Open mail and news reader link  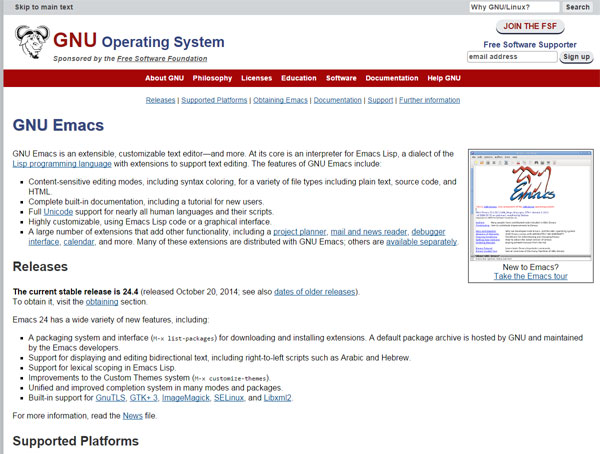[369, 232]
